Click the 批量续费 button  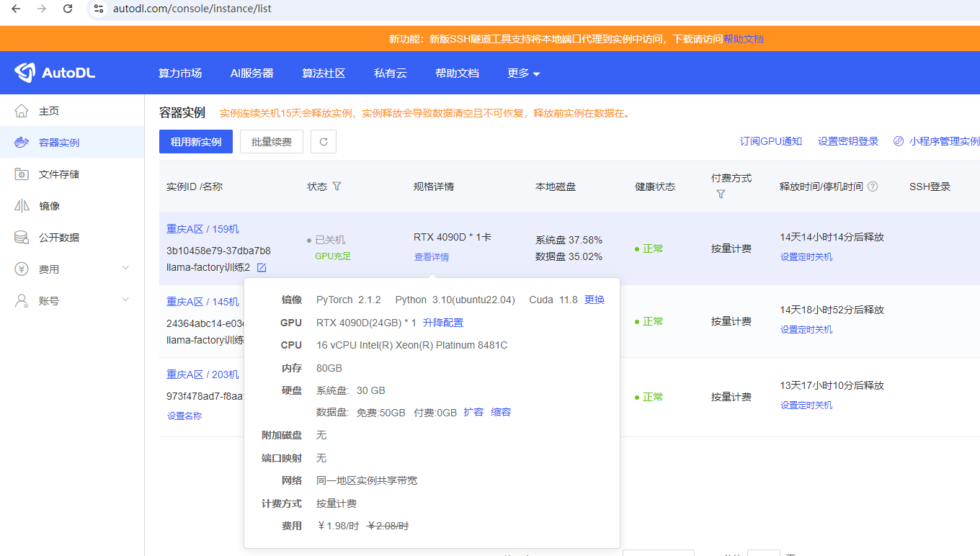272,142
